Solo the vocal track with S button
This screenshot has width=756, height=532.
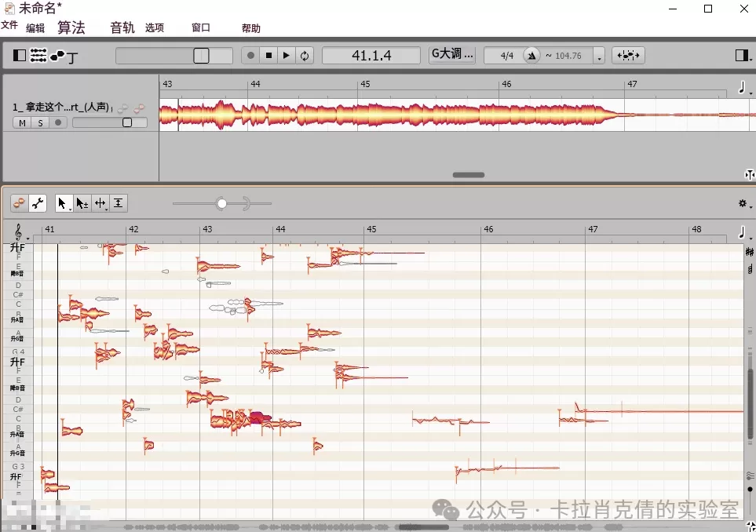(40, 122)
